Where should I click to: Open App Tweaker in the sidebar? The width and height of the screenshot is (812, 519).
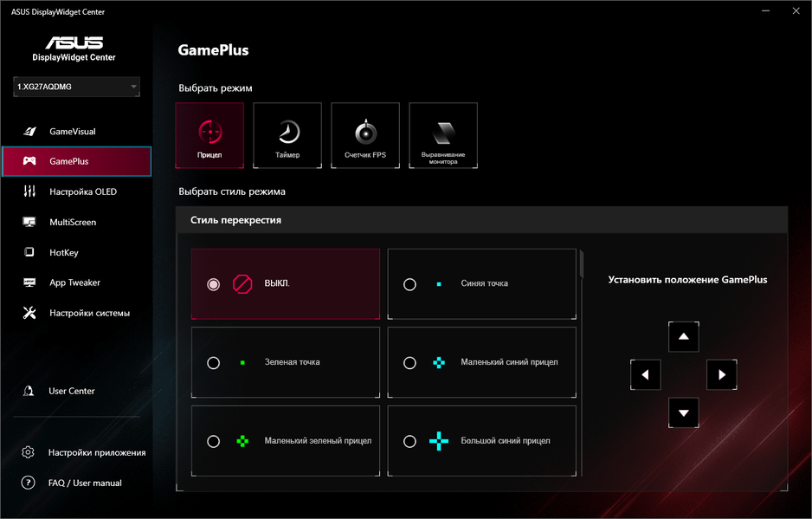point(77,282)
